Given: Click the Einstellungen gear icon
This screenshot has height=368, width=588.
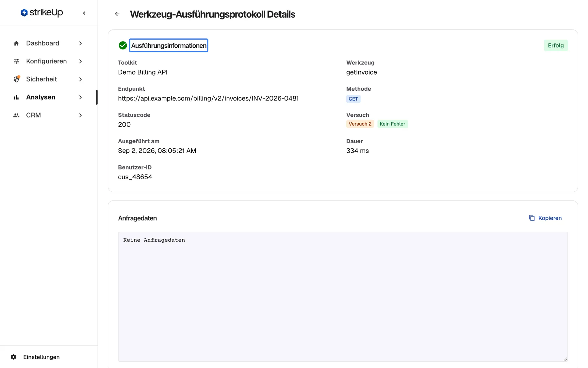Looking at the screenshot, I should coord(13,357).
